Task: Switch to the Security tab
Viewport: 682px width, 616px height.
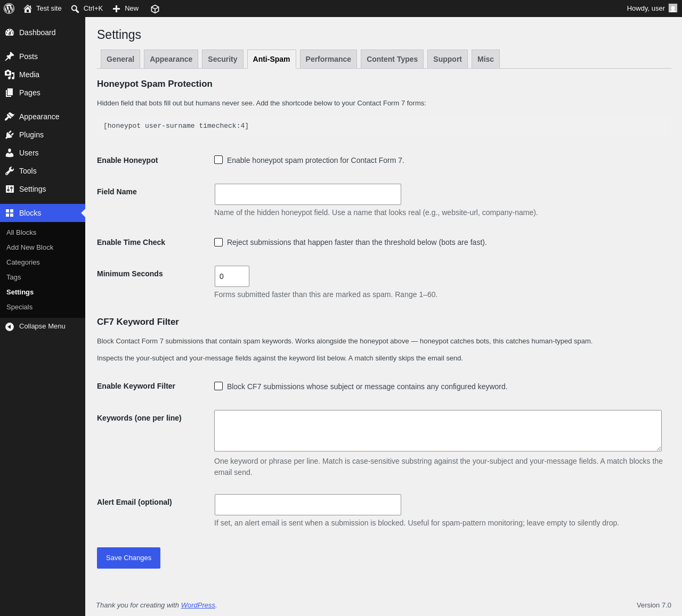Action: click(223, 59)
